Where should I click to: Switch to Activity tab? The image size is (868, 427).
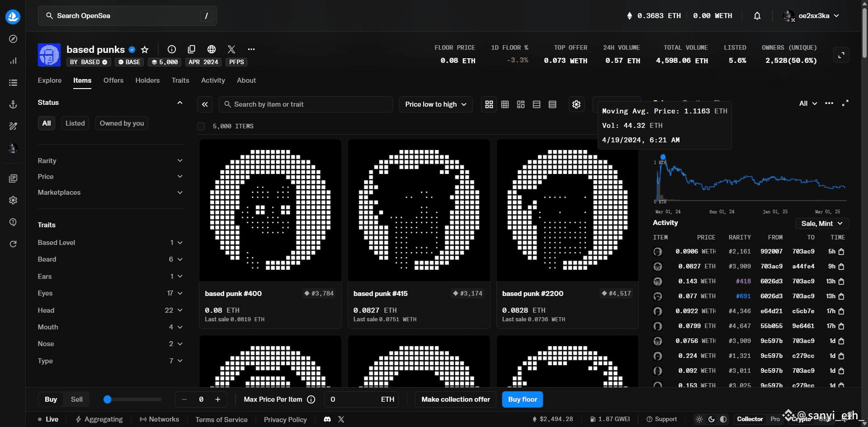point(213,80)
